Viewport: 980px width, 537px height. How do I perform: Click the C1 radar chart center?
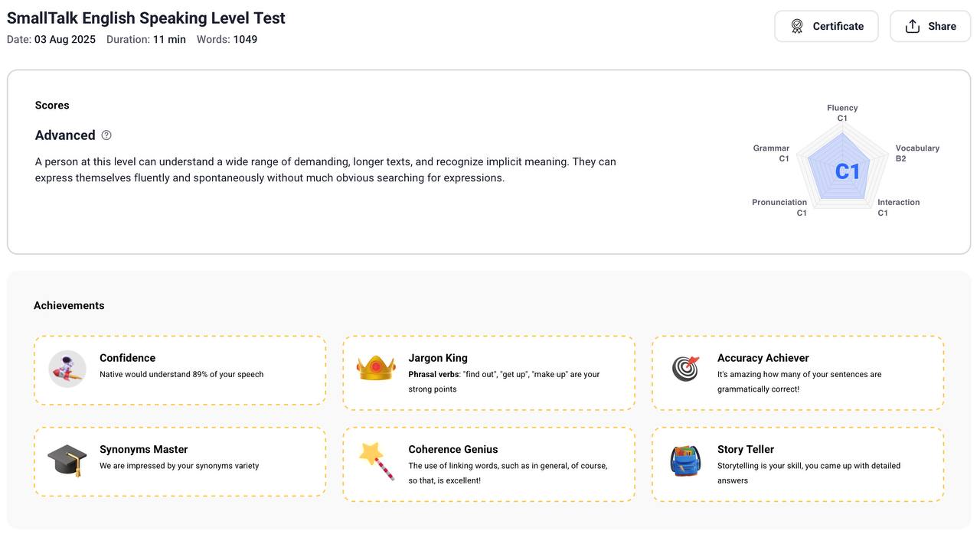pyautogui.click(x=847, y=171)
